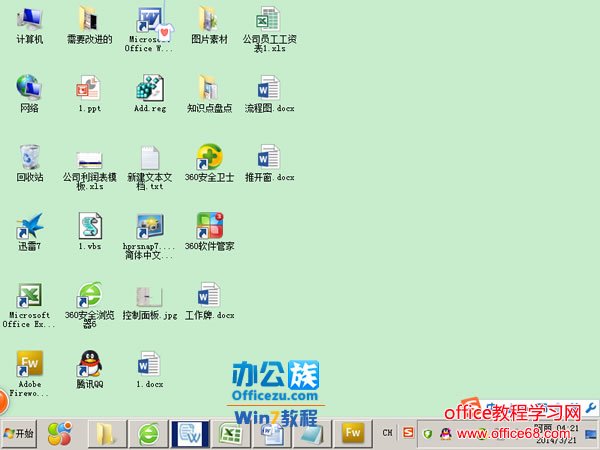
Task: Select the 1.docx document icon
Action: click(150, 370)
